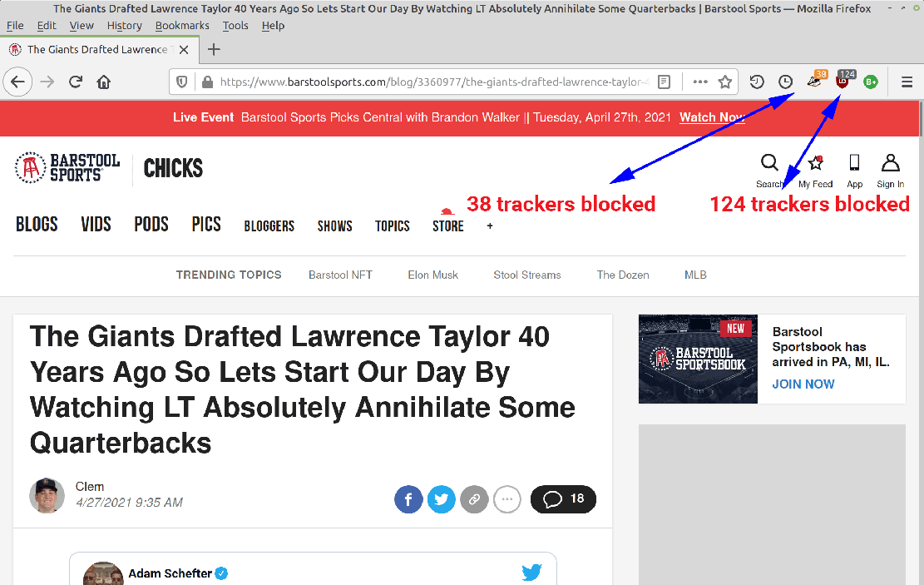Reload the current page
The image size is (924, 585).
[x=76, y=82]
